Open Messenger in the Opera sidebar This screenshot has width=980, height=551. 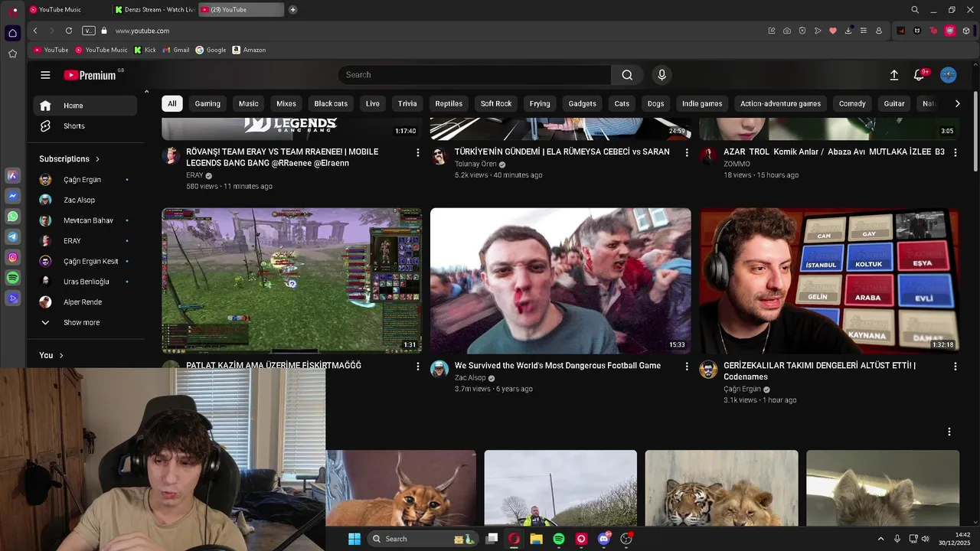12,196
